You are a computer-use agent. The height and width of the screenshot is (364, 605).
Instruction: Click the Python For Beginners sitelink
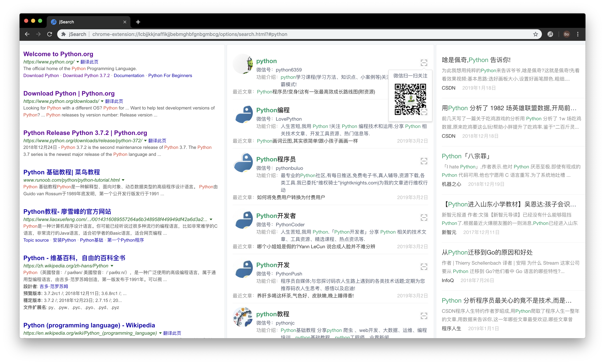[170, 75]
